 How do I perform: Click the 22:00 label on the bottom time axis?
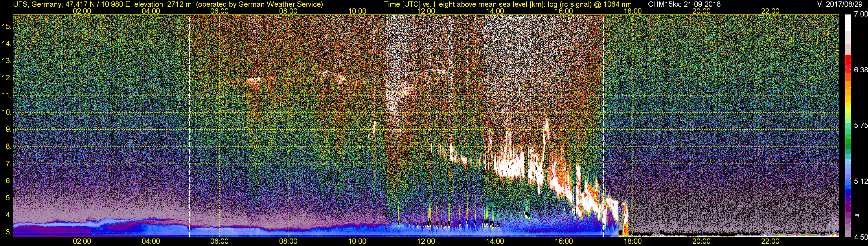(770, 241)
